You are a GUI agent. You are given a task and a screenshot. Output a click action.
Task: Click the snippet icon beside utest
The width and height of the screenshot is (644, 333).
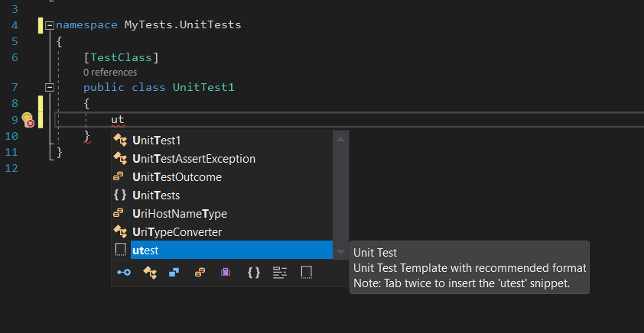tap(120, 250)
